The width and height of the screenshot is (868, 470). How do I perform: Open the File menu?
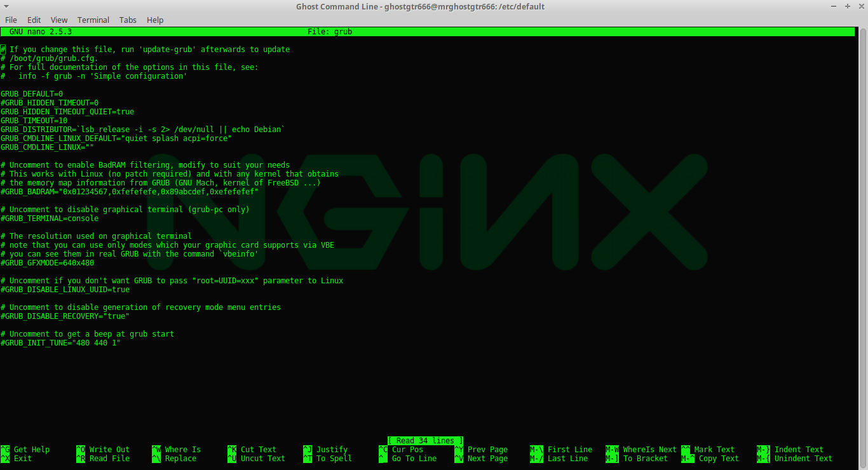[11, 20]
